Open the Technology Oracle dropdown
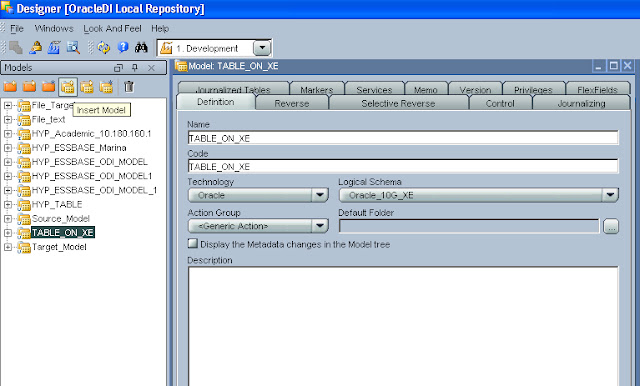This screenshot has width=640, height=386. (x=320, y=195)
